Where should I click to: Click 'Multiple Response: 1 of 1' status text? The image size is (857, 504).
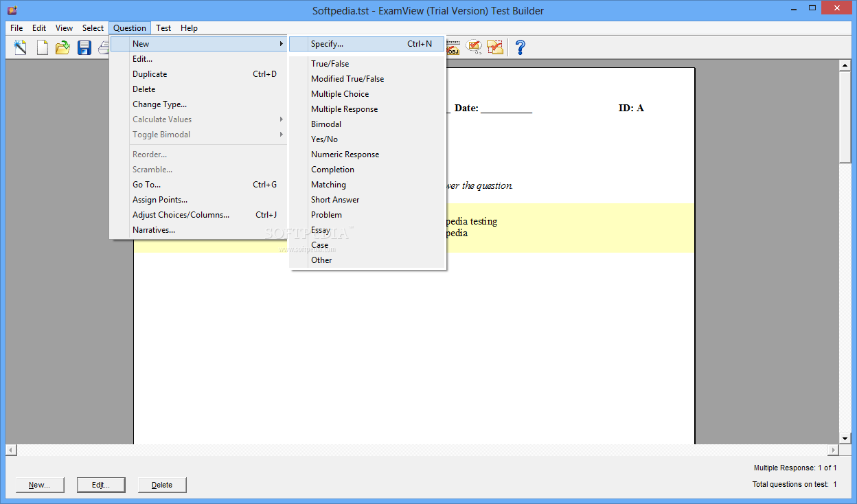[795, 468]
